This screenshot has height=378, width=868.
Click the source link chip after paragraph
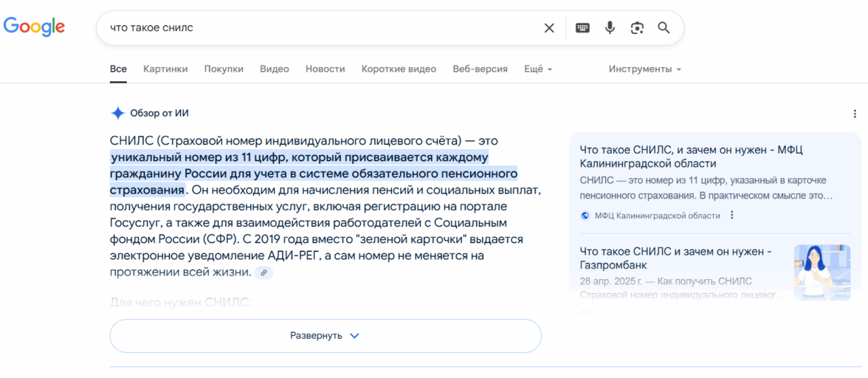point(263,272)
